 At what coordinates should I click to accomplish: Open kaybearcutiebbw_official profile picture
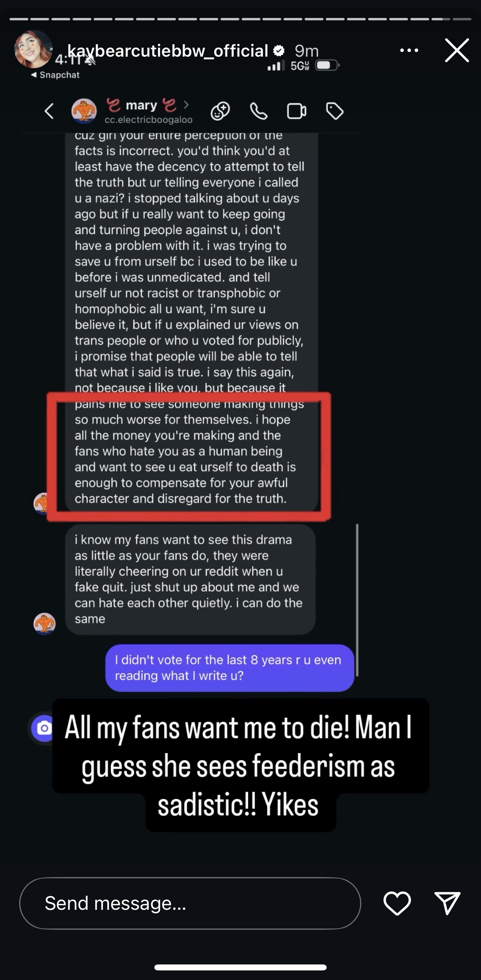point(33,49)
